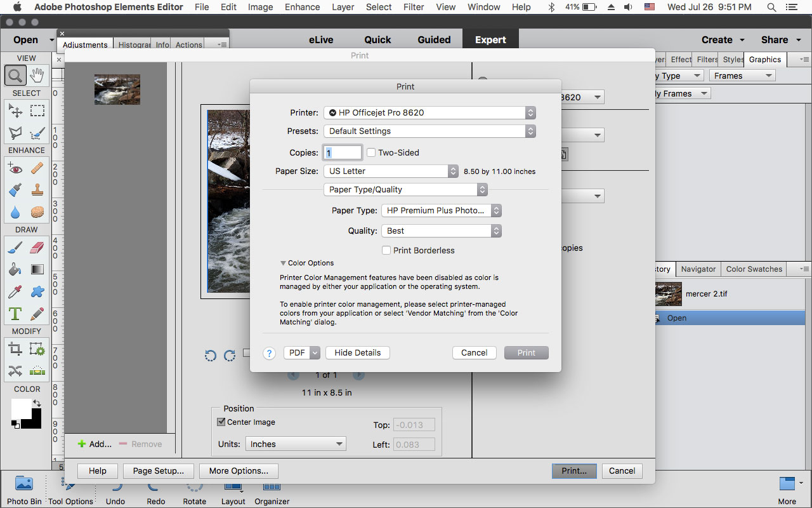Open the Printer dropdown
This screenshot has height=508, width=812.
click(430, 112)
